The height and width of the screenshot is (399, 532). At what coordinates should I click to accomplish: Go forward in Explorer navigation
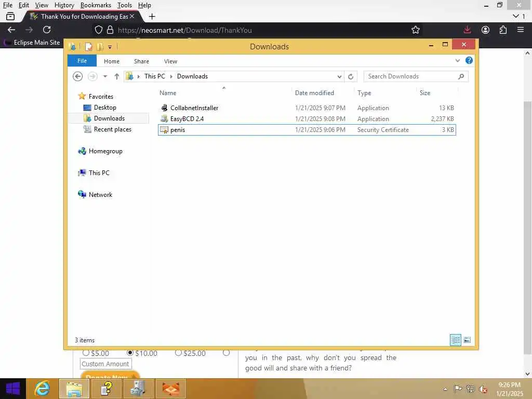pyautogui.click(x=92, y=76)
